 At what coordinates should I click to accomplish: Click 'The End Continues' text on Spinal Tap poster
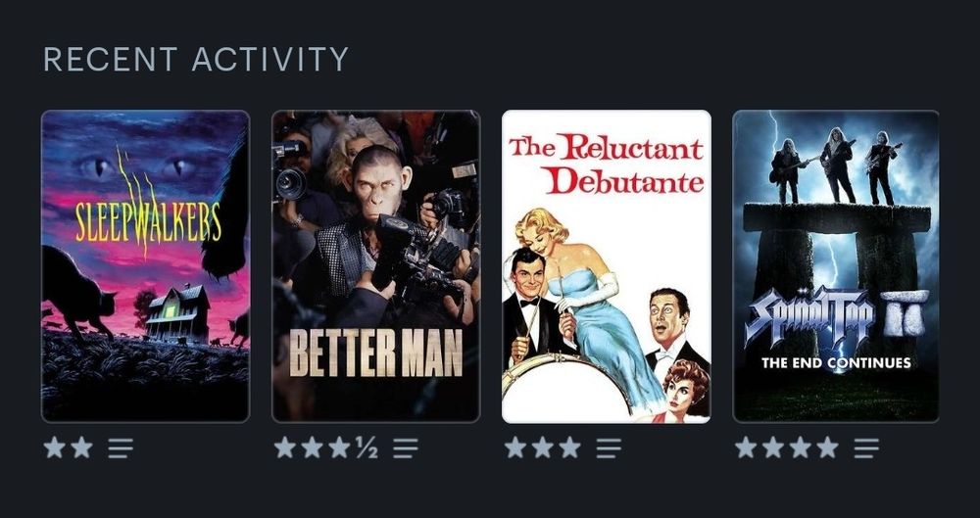click(x=836, y=363)
